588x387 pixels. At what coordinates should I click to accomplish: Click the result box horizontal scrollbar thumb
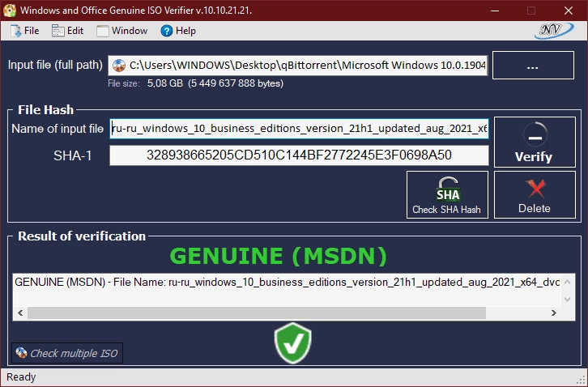click(257, 313)
